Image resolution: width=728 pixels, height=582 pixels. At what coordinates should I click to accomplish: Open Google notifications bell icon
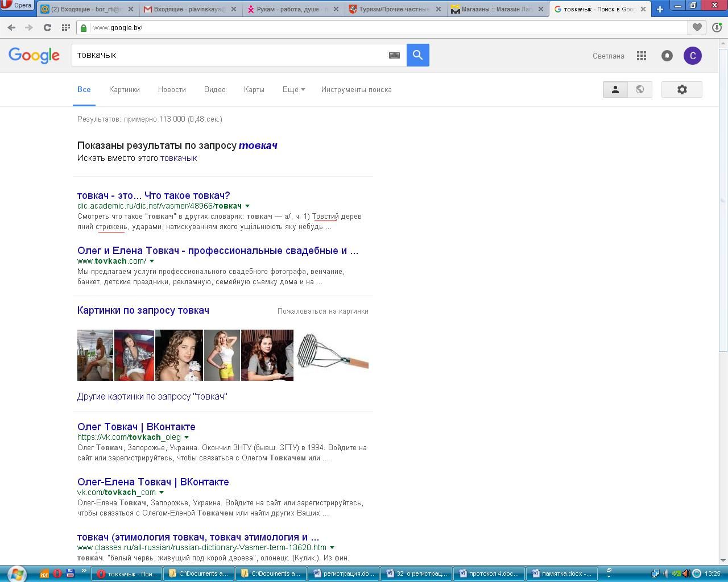[667, 56]
